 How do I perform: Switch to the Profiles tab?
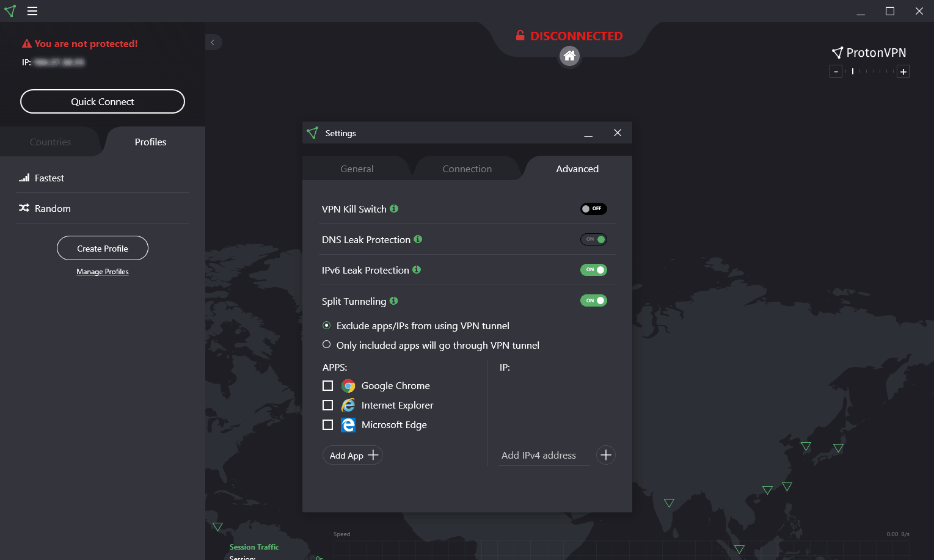(x=150, y=142)
